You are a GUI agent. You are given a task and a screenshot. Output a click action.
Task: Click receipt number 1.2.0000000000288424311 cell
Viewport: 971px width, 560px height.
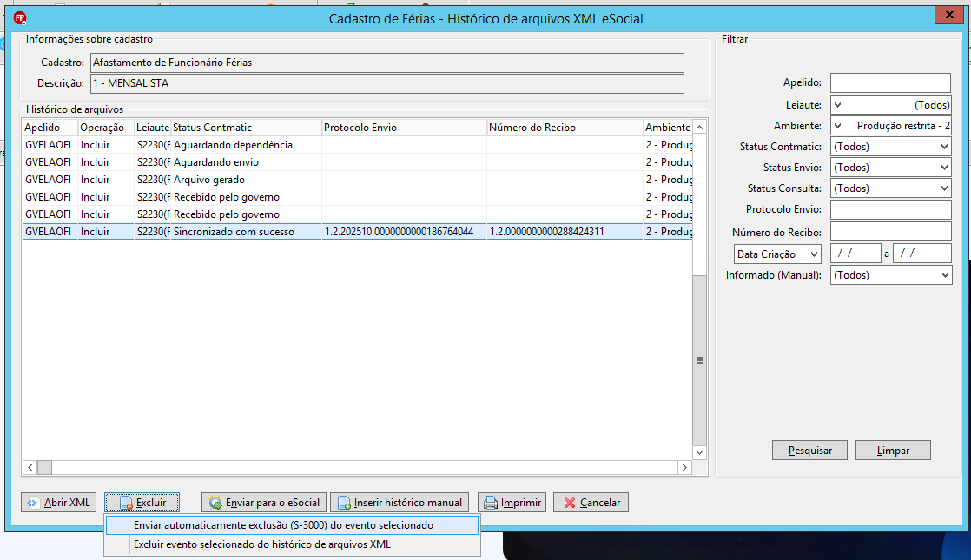(565, 232)
